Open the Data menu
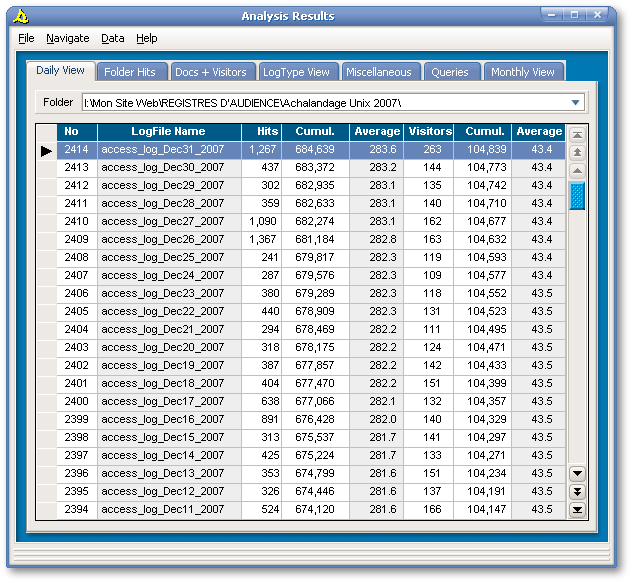The width and height of the screenshot is (631, 582). 112,38
